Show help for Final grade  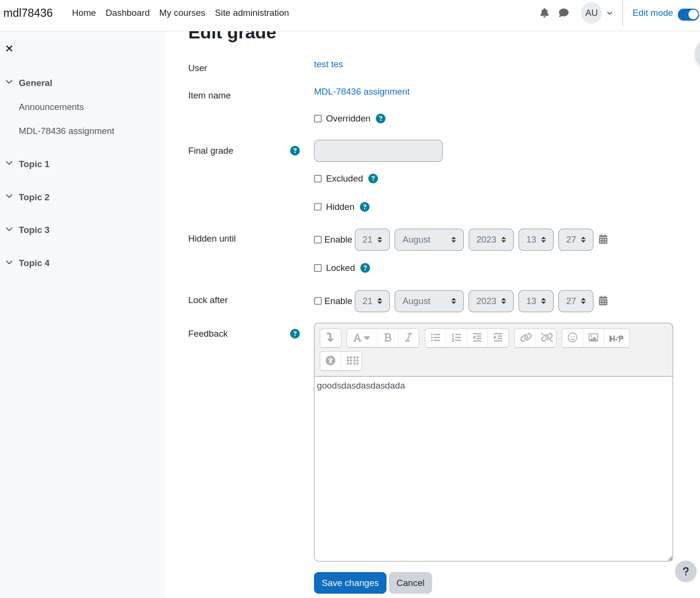(295, 151)
